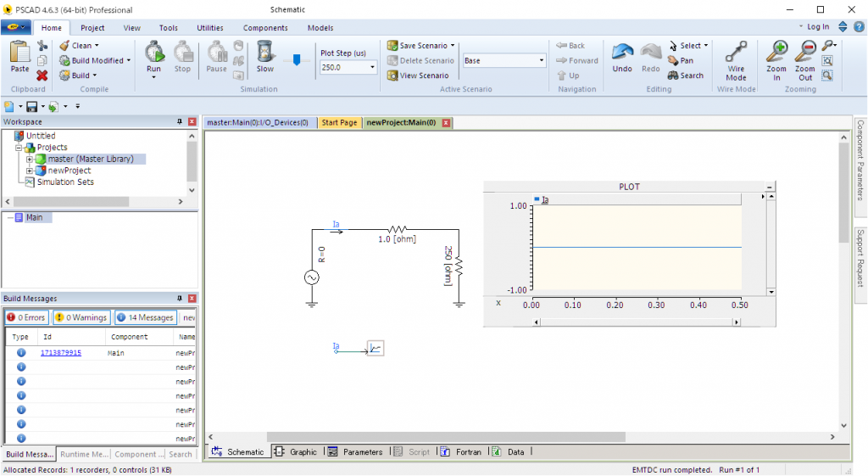Switch to Graphic view tab
Viewport: 868px width, 476px height.
(x=298, y=451)
